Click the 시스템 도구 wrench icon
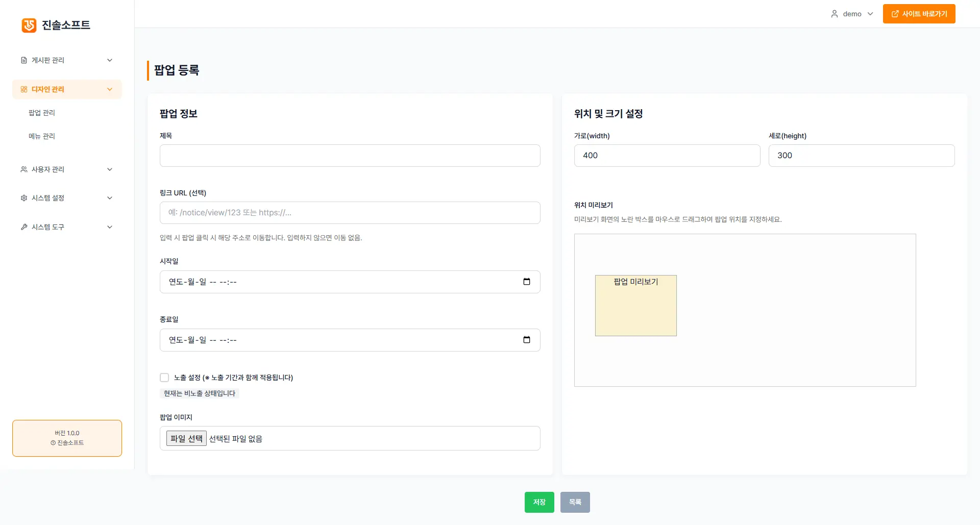The width and height of the screenshot is (980, 525). pos(24,227)
